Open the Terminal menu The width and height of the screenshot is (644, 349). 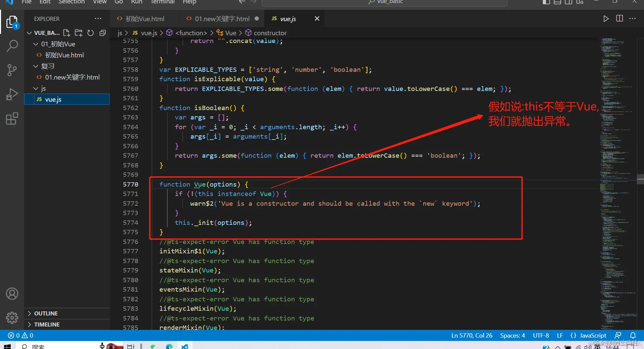(x=163, y=2)
